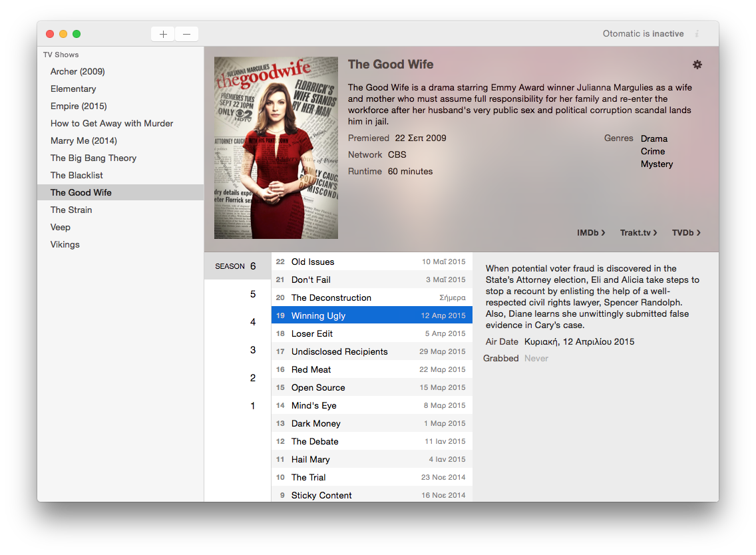
Task: Click the TV Shows sidebar header
Action: pos(61,55)
